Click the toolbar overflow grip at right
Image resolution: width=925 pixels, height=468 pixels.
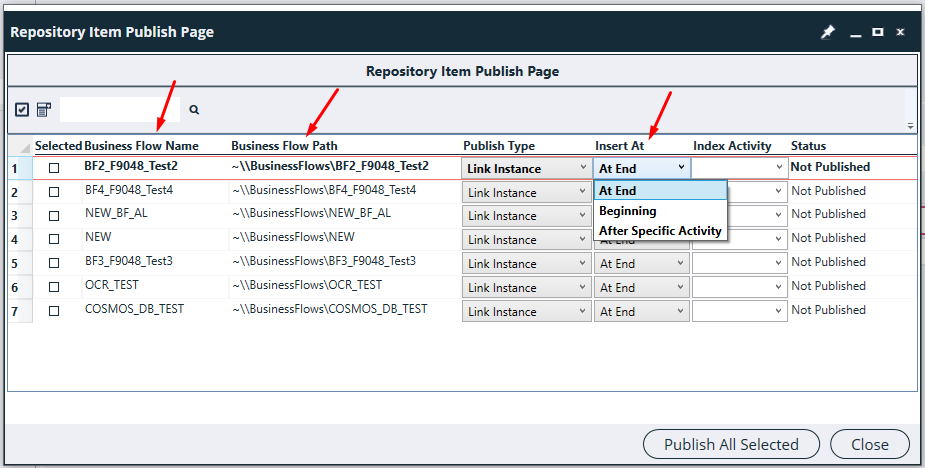point(910,126)
